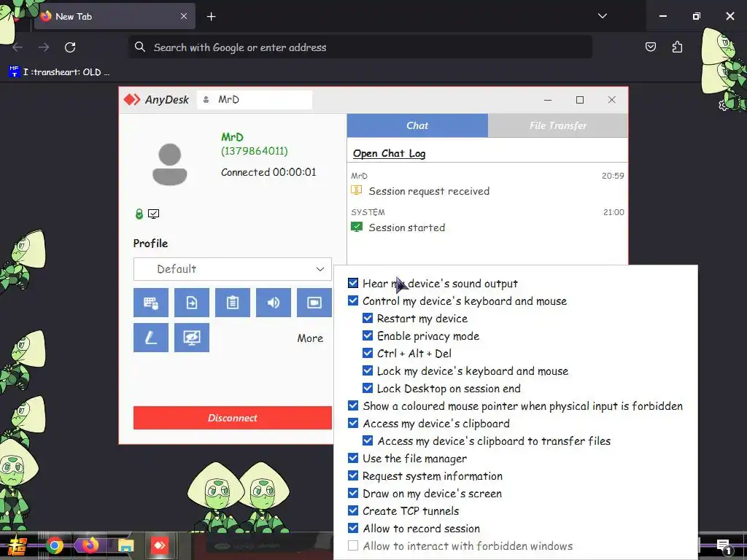The image size is (747, 560).
Task: Click the new tab customize gear icon
Action: point(723,106)
